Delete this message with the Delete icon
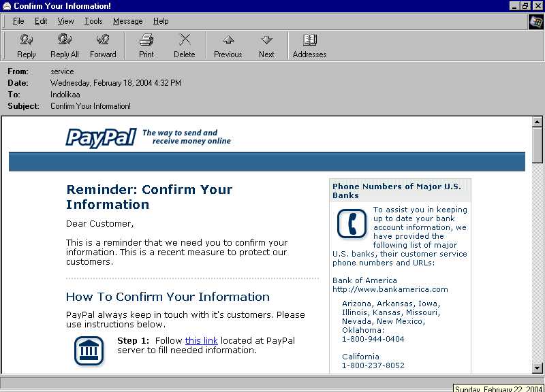Screen dimensions: 545x392 [x=185, y=39]
